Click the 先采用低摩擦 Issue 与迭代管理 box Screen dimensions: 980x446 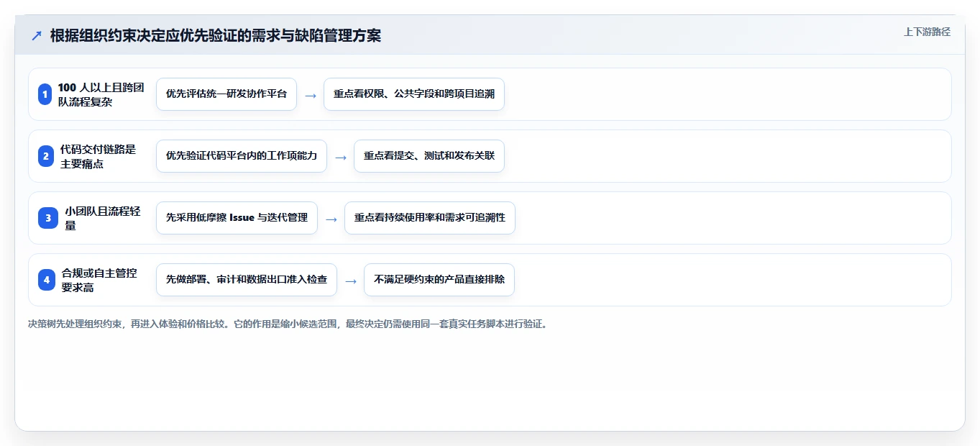click(x=237, y=218)
